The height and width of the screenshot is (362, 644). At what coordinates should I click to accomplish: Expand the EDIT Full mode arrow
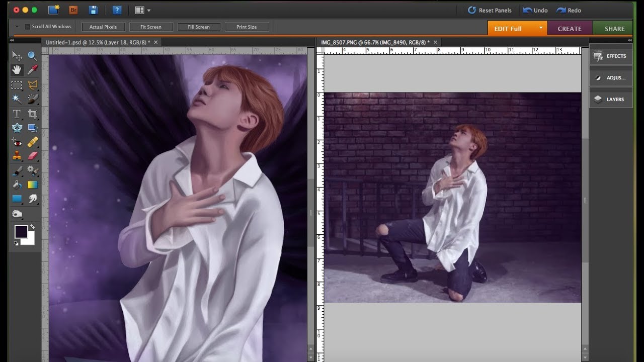[x=541, y=28]
